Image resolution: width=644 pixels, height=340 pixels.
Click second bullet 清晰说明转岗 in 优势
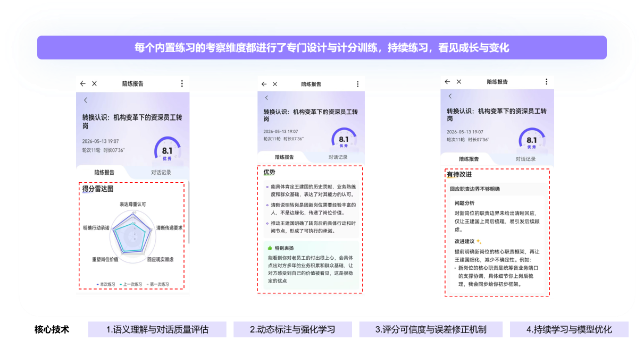tap(313, 208)
